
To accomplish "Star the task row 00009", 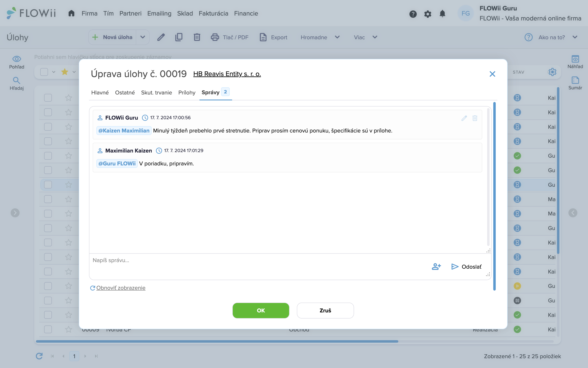I will click(x=69, y=329).
